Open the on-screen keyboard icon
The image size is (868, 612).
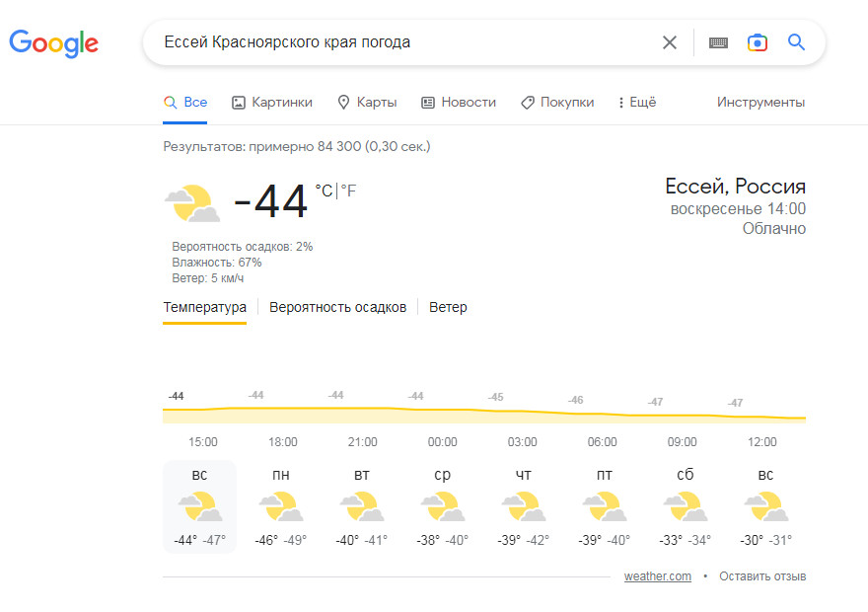tap(718, 42)
